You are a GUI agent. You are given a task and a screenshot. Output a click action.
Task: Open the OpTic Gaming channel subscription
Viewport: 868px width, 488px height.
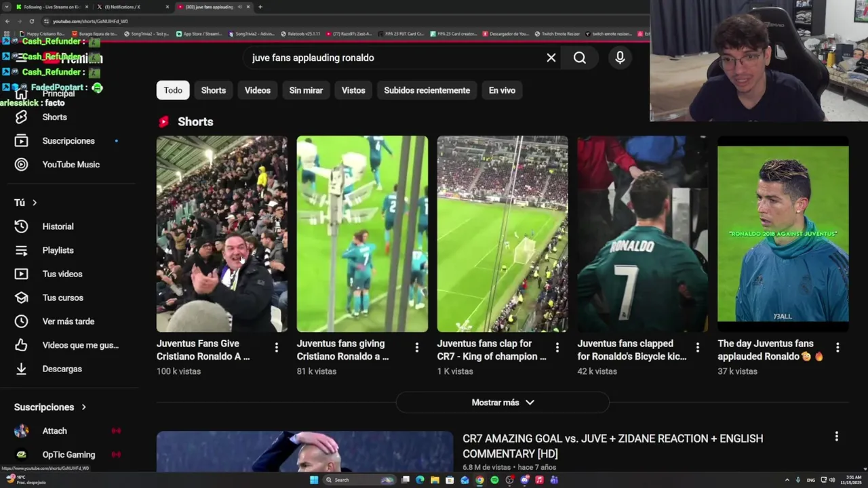click(x=68, y=455)
